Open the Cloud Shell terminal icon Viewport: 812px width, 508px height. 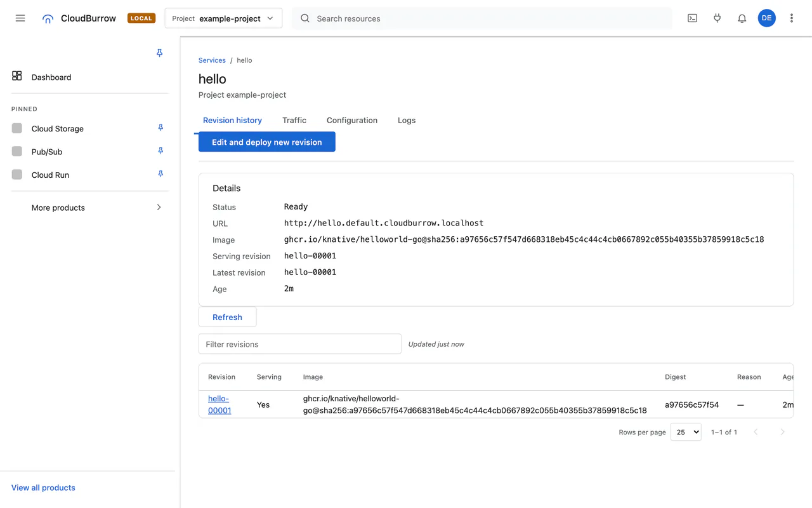coord(692,18)
